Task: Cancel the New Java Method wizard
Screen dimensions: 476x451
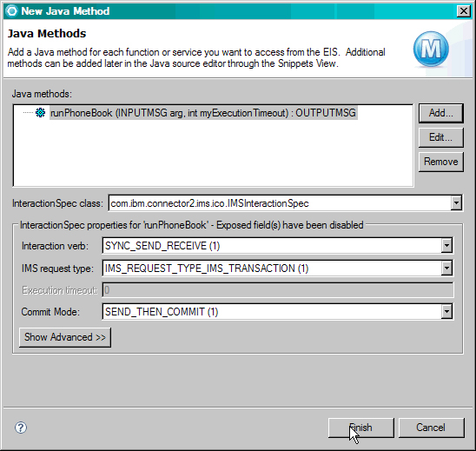Action: tap(431, 428)
